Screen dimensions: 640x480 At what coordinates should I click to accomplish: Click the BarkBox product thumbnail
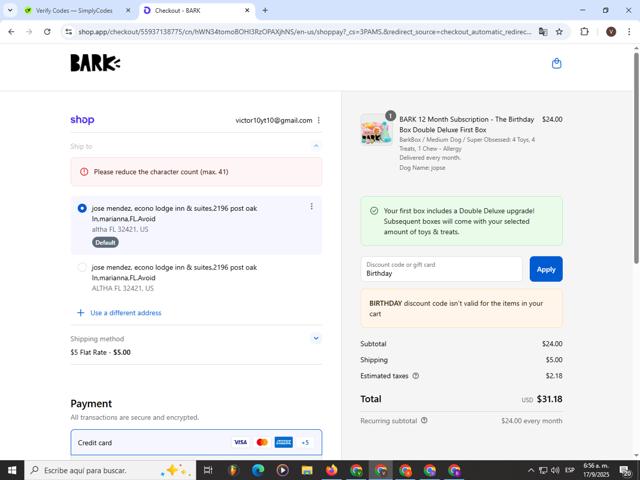376,130
